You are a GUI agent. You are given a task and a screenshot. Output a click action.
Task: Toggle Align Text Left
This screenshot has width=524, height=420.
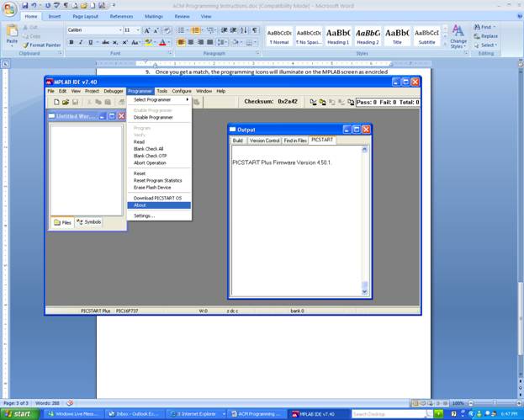(x=181, y=42)
